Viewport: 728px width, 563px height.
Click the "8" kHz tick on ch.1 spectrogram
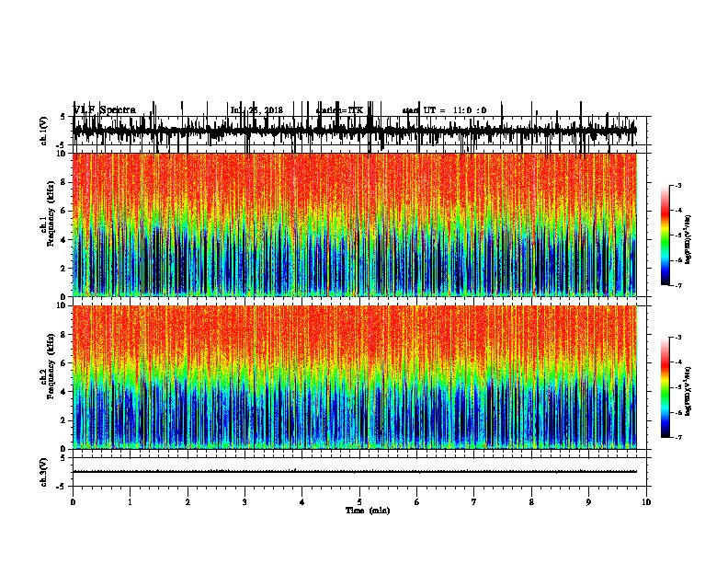click(x=63, y=182)
